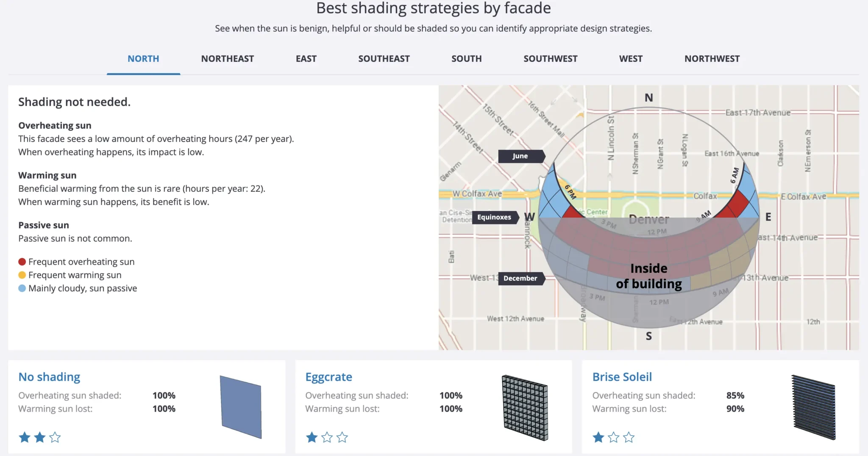Click the first star under No shading
The width and height of the screenshot is (868, 456).
pos(25,437)
